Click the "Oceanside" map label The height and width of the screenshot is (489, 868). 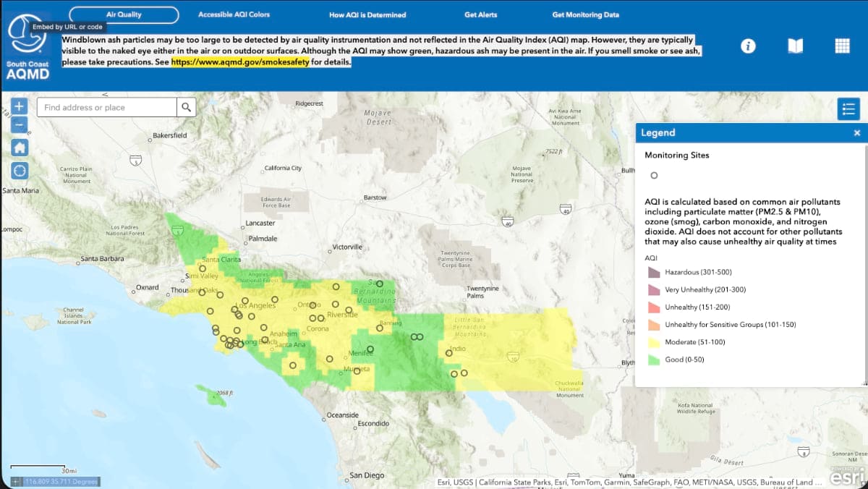[342, 415]
